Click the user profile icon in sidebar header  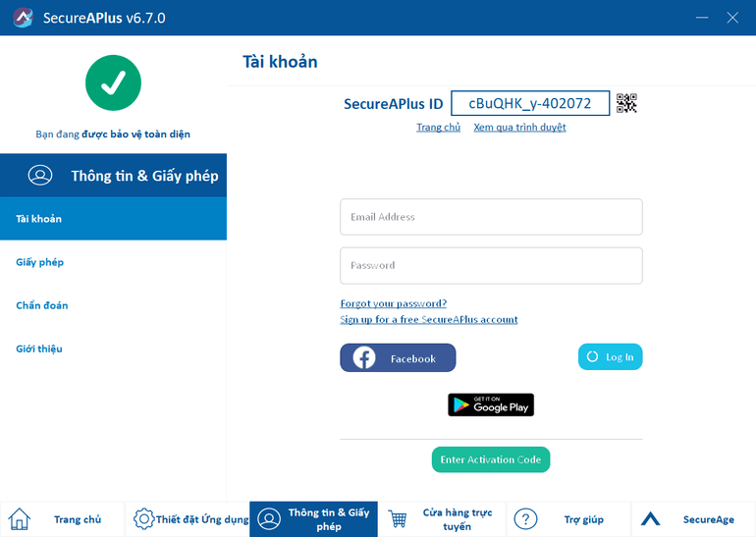coord(40,175)
